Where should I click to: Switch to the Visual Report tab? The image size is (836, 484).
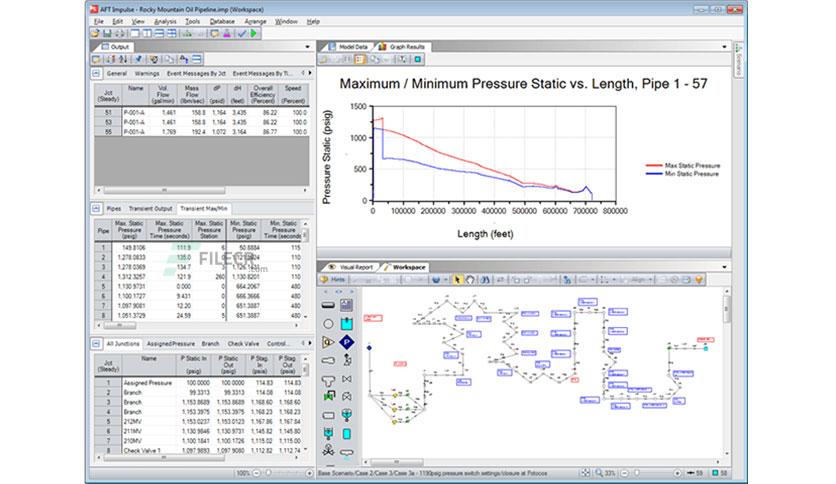tap(352, 267)
